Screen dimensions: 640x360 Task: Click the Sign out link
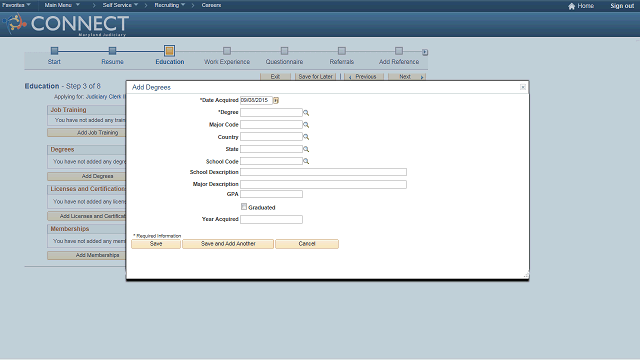pyautogui.click(x=622, y=6)
